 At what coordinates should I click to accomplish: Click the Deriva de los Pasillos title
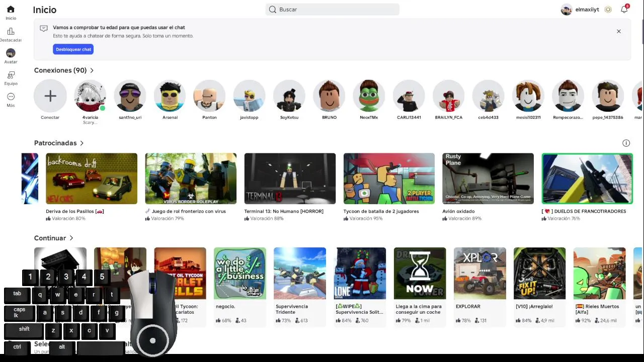pyautogui.click(x=75, y=212)
